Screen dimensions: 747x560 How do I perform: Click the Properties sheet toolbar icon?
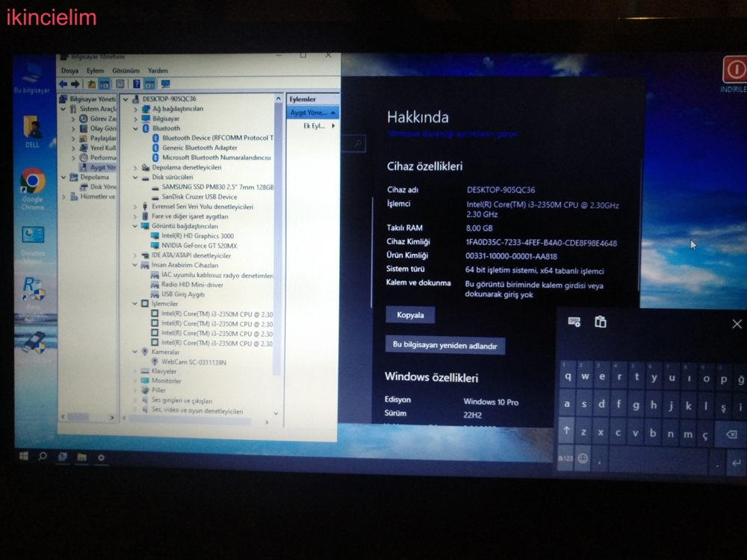click(120, 84)
